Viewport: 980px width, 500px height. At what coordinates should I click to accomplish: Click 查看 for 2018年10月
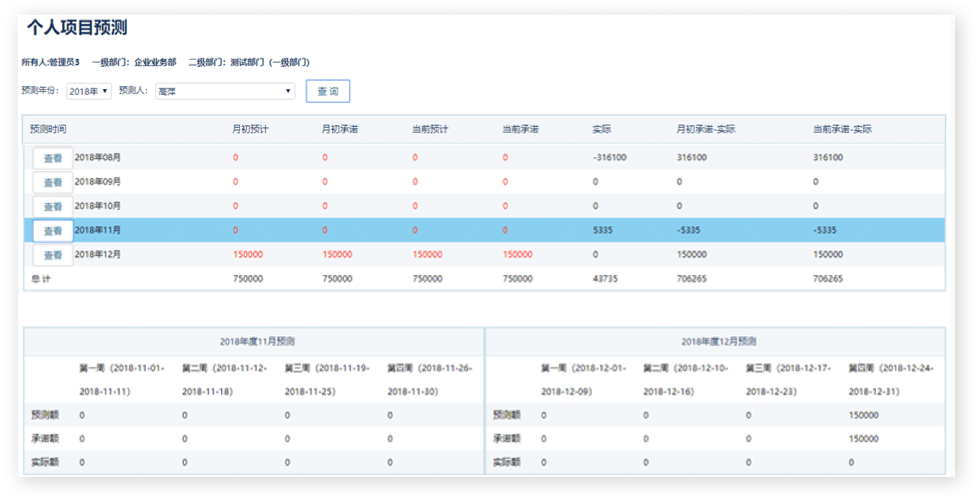(53, 206)
